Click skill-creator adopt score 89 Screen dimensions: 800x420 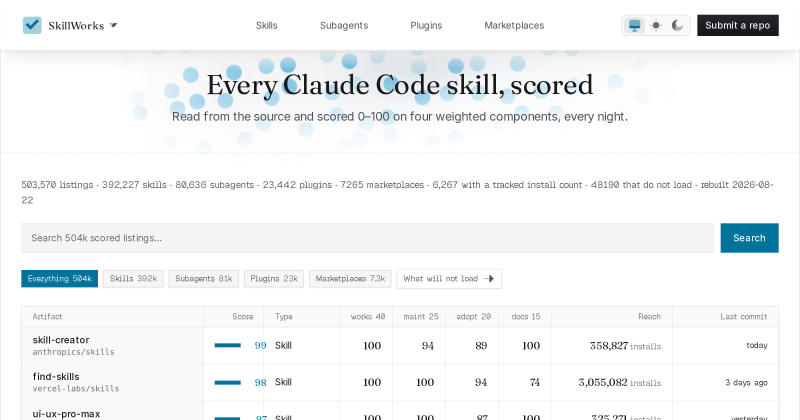481,345
